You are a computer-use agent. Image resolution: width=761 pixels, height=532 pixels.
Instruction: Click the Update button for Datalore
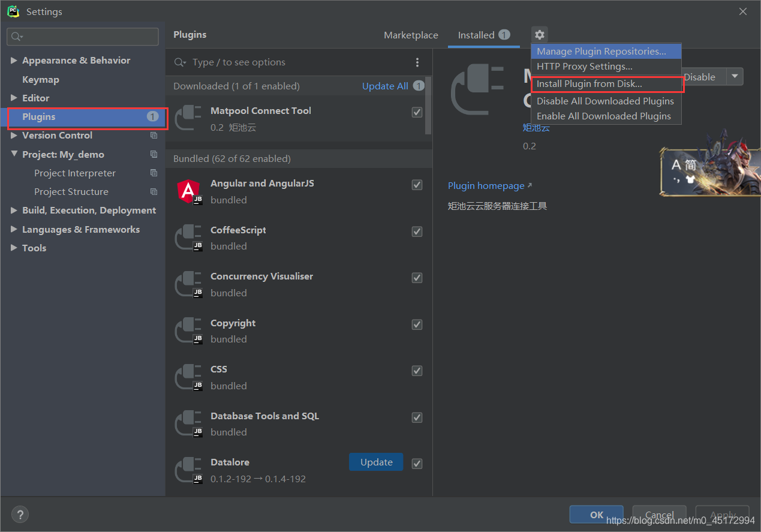click(376, 462)
